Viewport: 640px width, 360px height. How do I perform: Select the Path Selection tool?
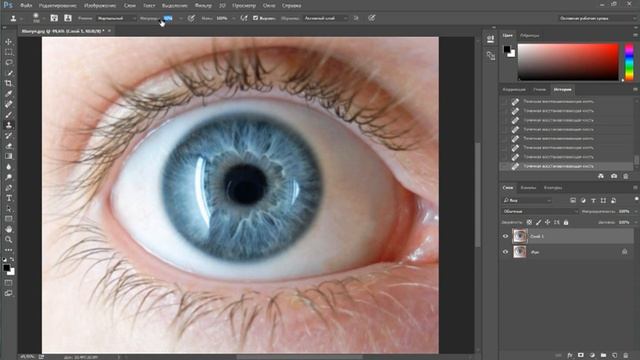(9, 209)
